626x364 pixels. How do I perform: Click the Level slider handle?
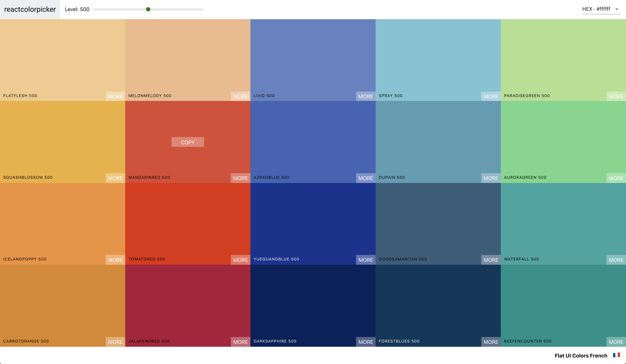148,9
